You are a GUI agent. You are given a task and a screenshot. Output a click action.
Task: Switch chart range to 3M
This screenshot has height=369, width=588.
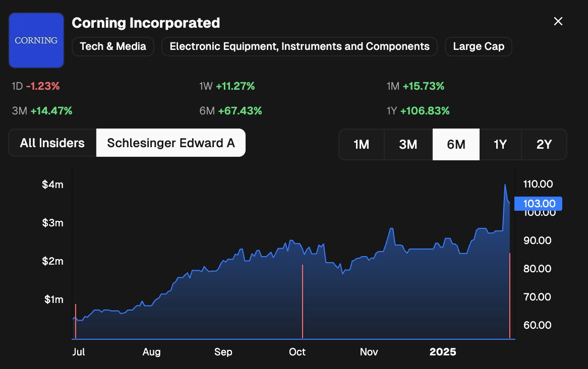(408, 144)
